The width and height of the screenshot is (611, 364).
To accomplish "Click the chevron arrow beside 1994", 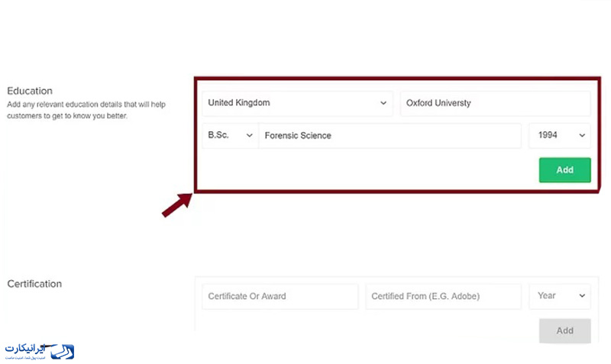I will pyautogui.click(x=582, y=136).
